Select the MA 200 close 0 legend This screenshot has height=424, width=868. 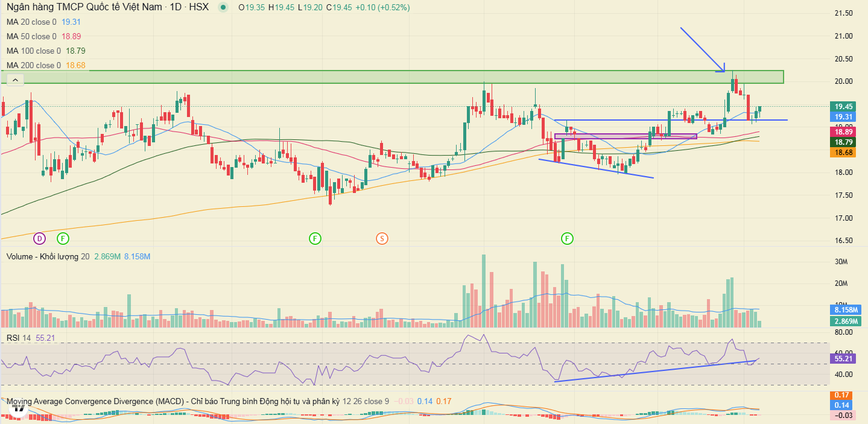pyautogui.click(x=34, y=65)
